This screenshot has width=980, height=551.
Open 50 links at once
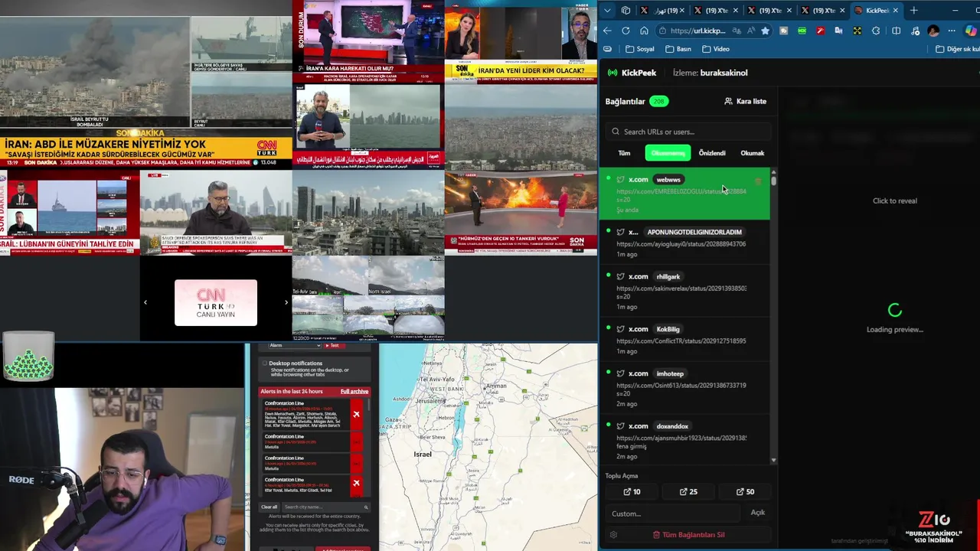pyautogui.click(x=745, y=492)
